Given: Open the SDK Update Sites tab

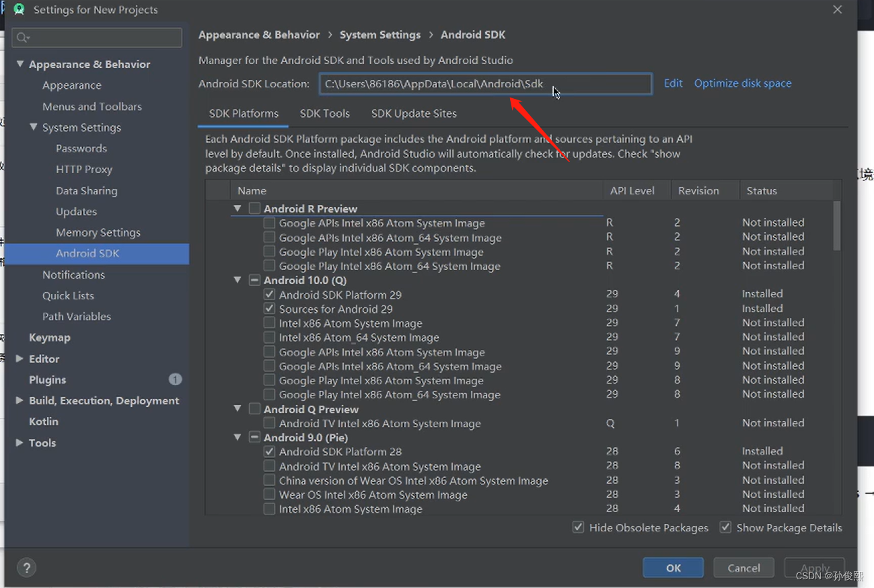Looking at the screenshot, I should (414, 114).
